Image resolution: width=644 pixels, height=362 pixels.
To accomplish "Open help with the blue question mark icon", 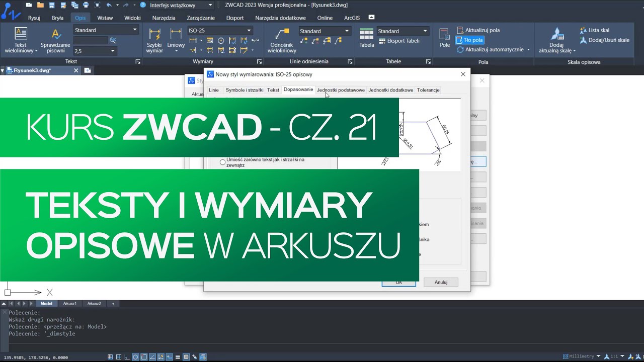I will point(143,5).
